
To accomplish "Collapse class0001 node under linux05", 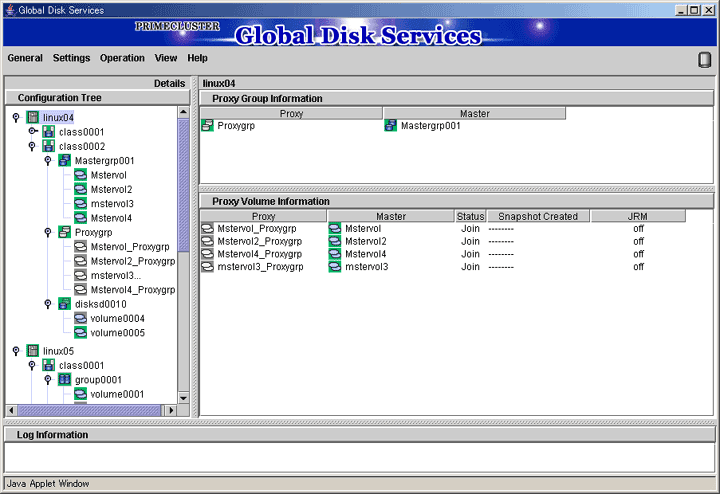I will pos(32,365).
